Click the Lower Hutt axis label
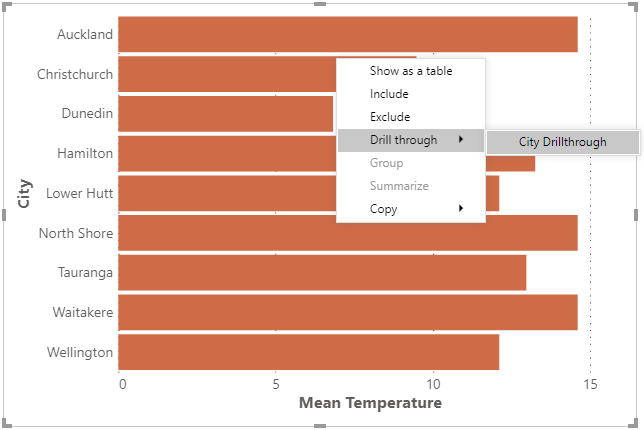The image size is (644, 430). point(79,193)
